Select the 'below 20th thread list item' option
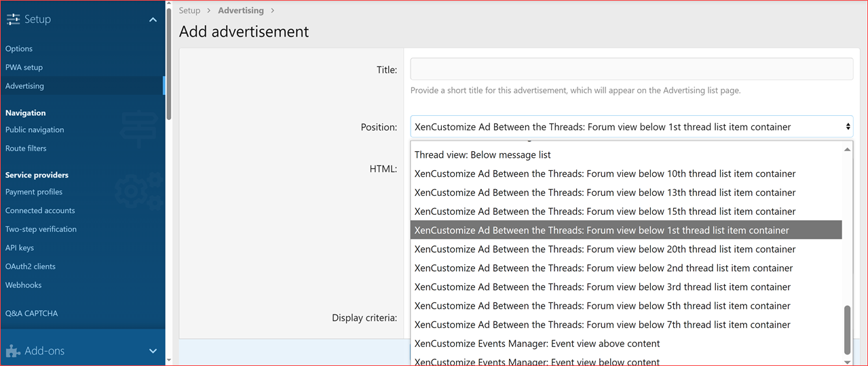 605,249
